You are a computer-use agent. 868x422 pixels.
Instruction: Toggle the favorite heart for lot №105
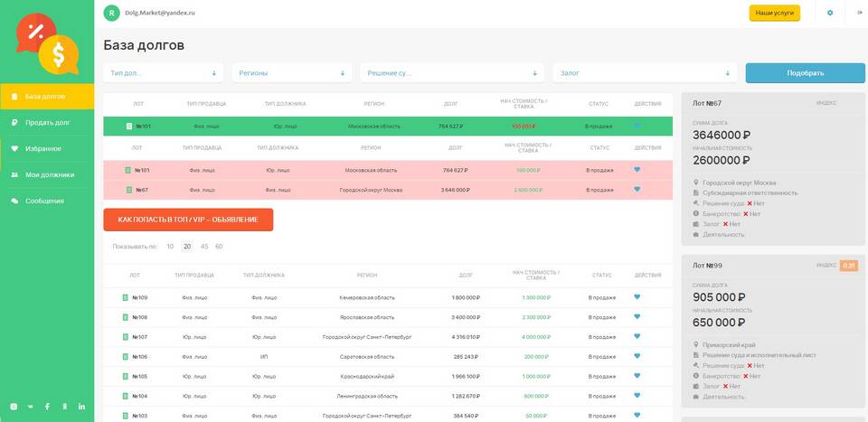click(x=637, y=376)
